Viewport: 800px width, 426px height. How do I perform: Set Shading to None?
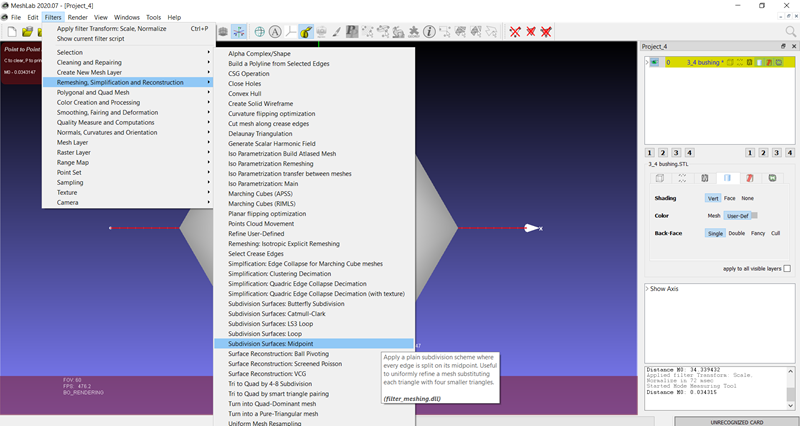point(747,198)
